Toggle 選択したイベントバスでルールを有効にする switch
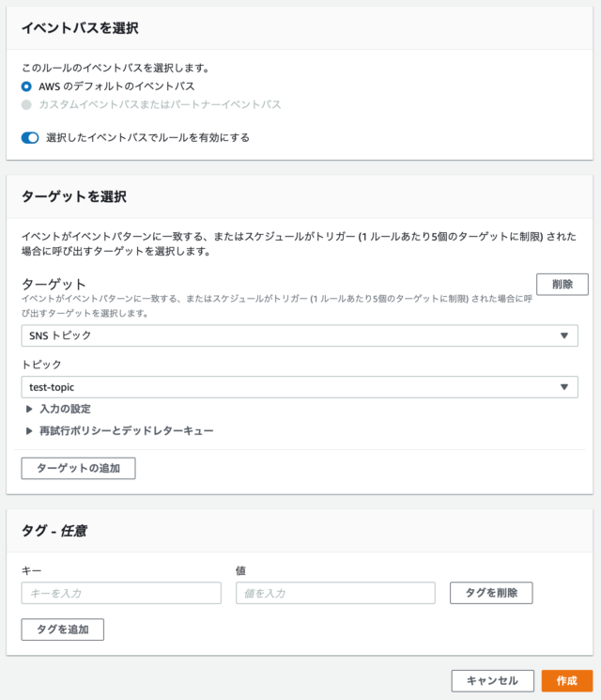Image resolution: width=601 pixels, height=700 pixels. [x=30, y=138]
